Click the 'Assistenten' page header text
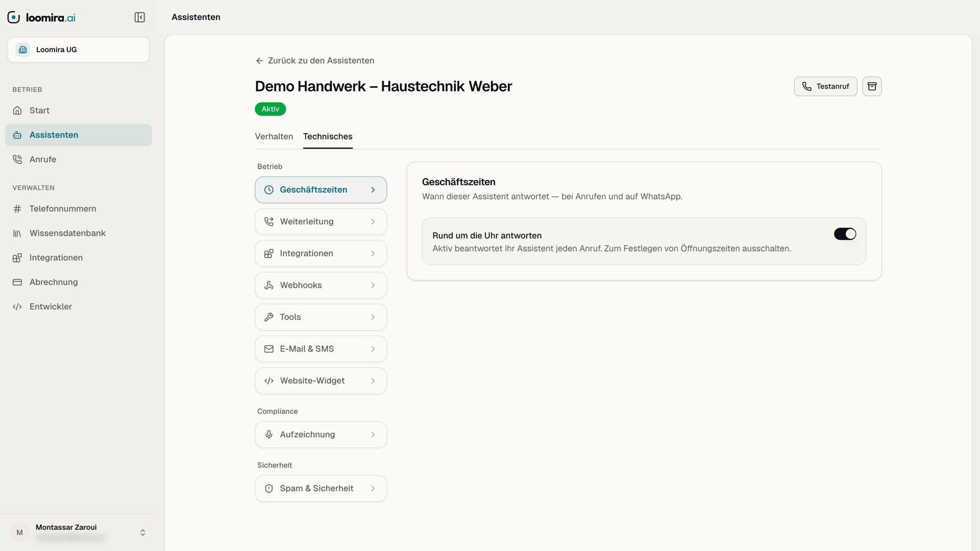The image size is (980, 551). coord(196,17)
